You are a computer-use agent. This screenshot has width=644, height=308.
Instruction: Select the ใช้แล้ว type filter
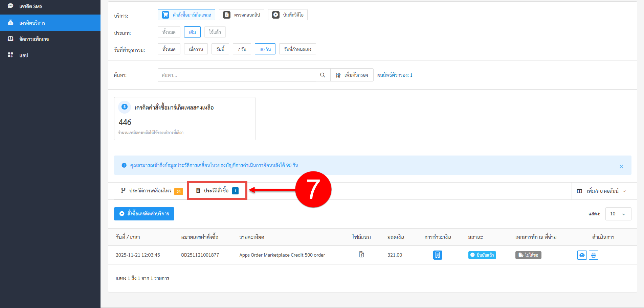click(x=215, y=32)
